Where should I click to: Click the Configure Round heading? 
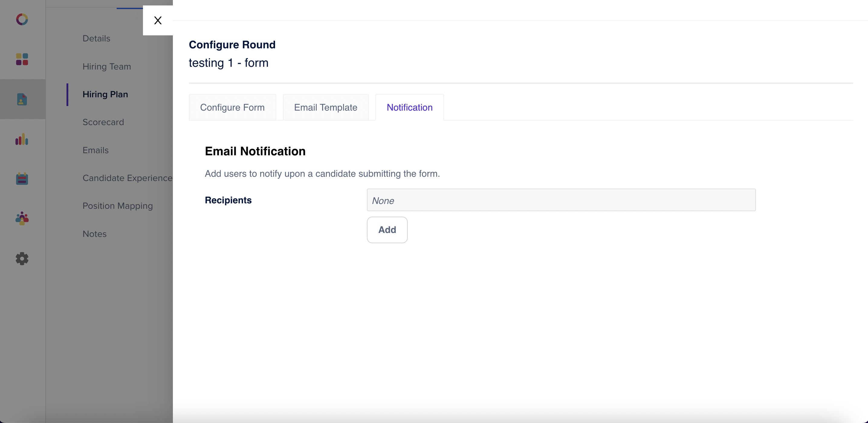(232, 45)
